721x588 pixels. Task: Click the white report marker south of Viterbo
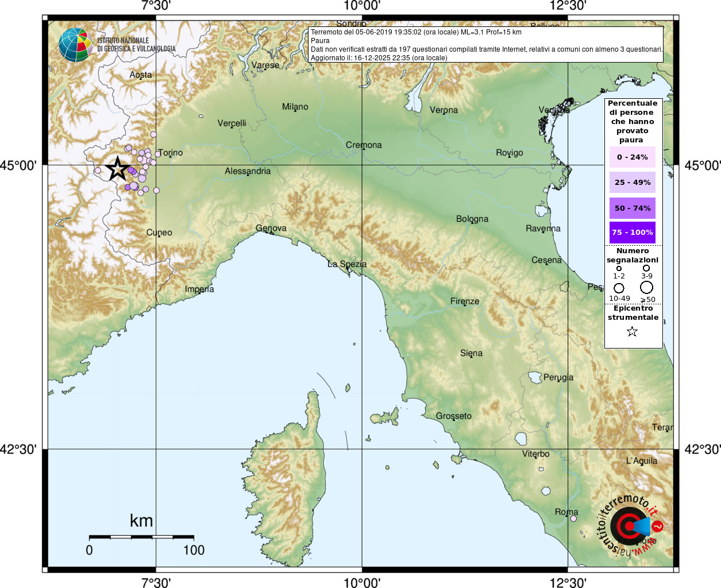(x=545, y=491)
